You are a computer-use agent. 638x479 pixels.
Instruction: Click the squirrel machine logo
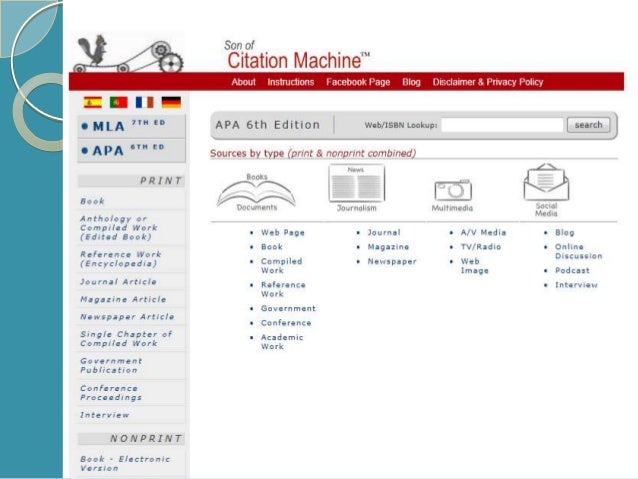[129, 53]
